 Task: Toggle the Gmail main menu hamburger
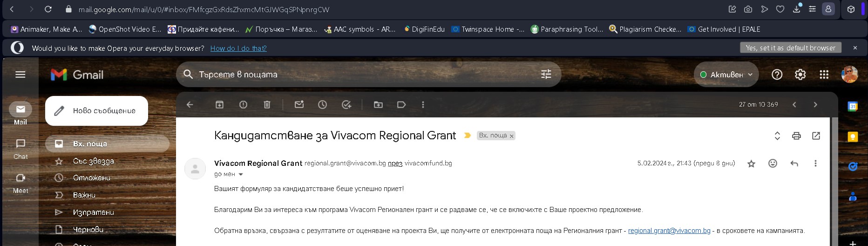(x=20, y=75)
